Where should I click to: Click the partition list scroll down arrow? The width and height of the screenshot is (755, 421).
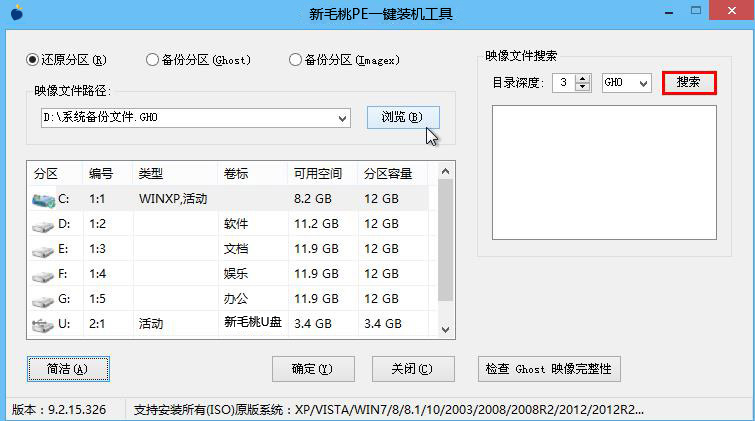point(445,329)
